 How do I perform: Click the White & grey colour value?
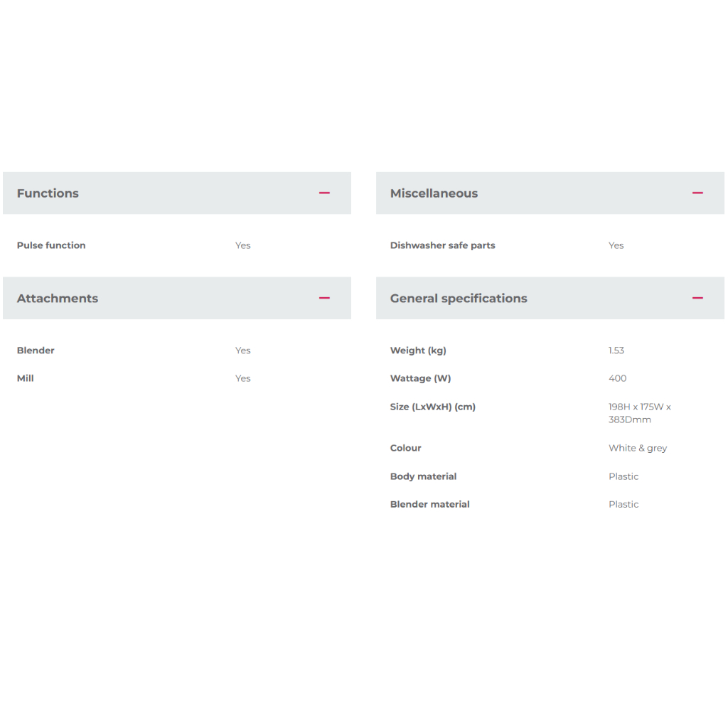(x=638, y=448)
